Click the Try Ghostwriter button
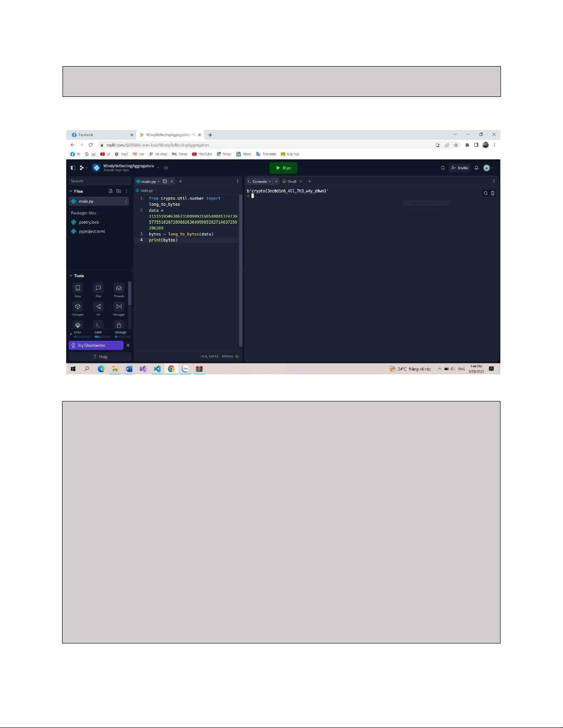This screenshot has height=728, width=563. [x=96, y=345]
